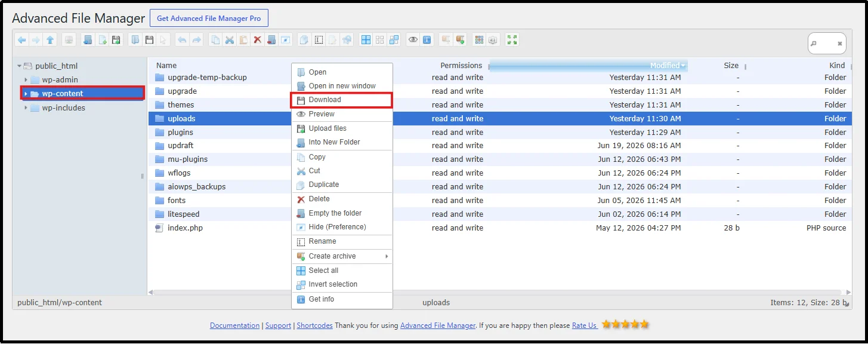Sort by the Name column header

(166, 66)
